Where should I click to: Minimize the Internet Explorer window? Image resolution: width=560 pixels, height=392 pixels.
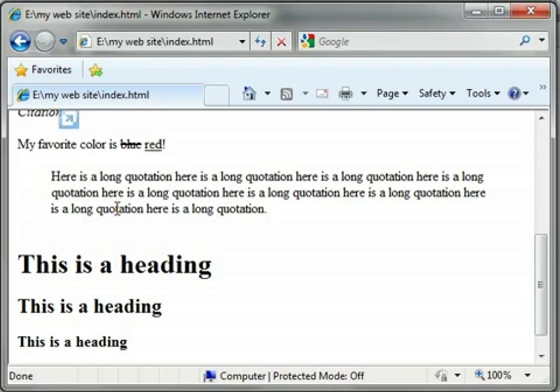tap(477, 11)
